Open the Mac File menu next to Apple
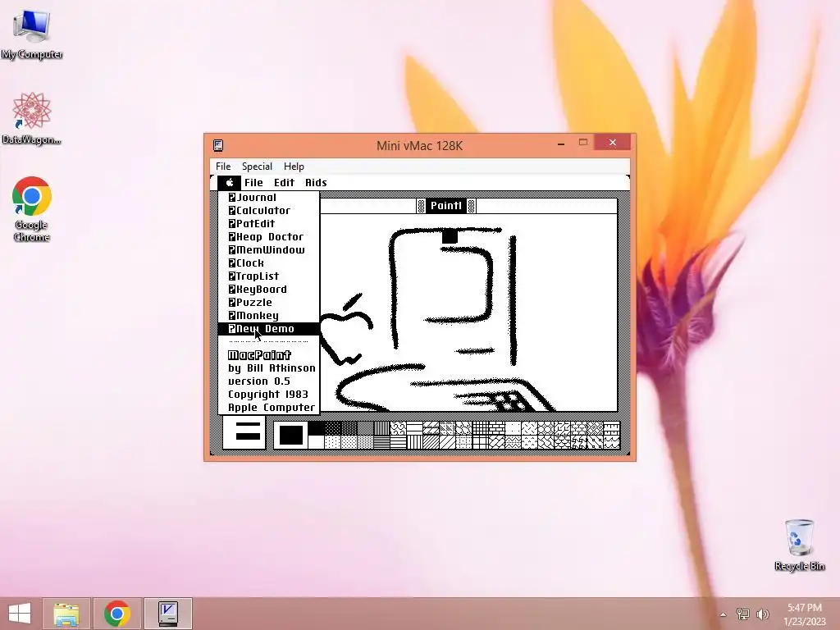 [253, 183]
